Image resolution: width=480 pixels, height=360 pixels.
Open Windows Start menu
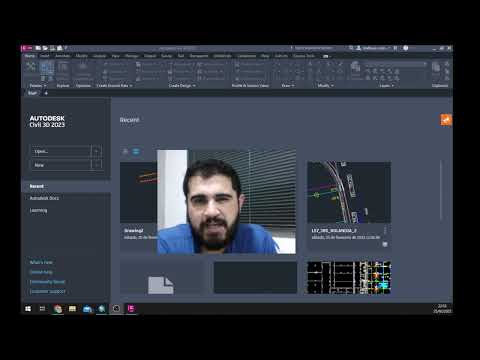[x=28, y=309]
